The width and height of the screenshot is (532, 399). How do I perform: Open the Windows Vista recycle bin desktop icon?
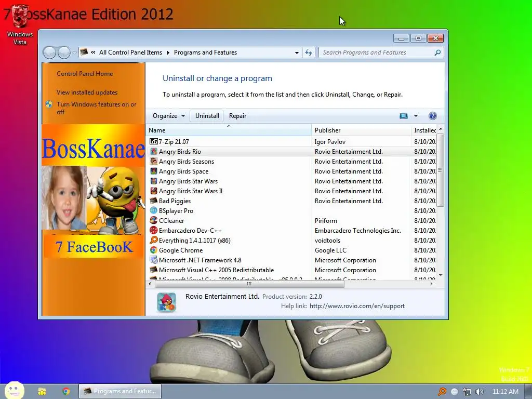click(x=20, y=24)
